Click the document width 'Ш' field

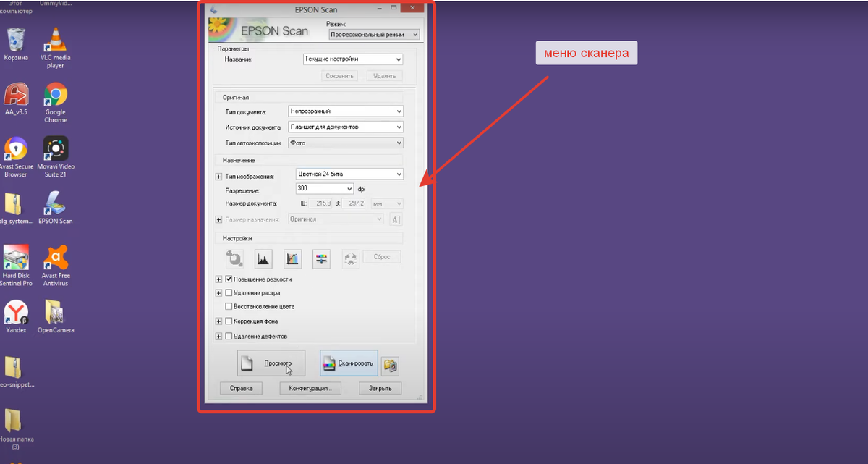click(x=322, y=204)
